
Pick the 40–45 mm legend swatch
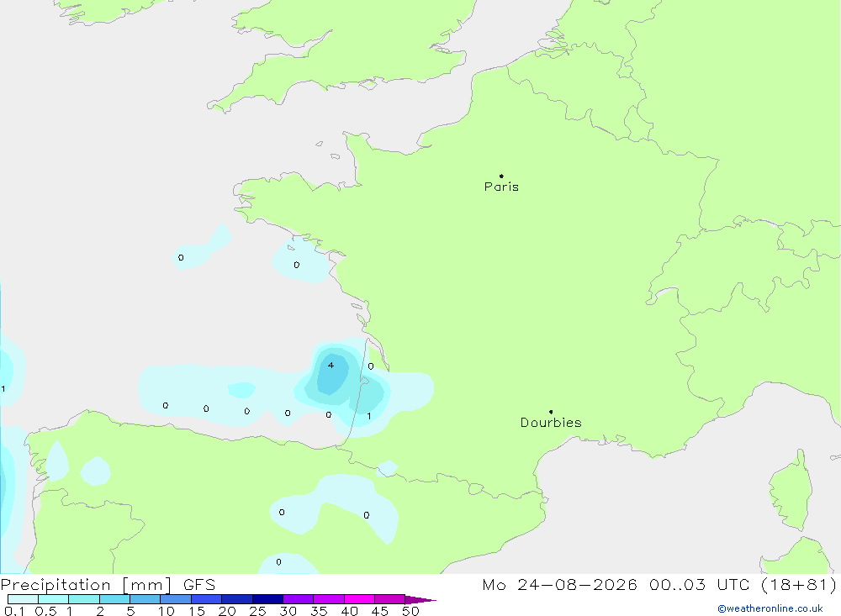(x=359, y=599)
